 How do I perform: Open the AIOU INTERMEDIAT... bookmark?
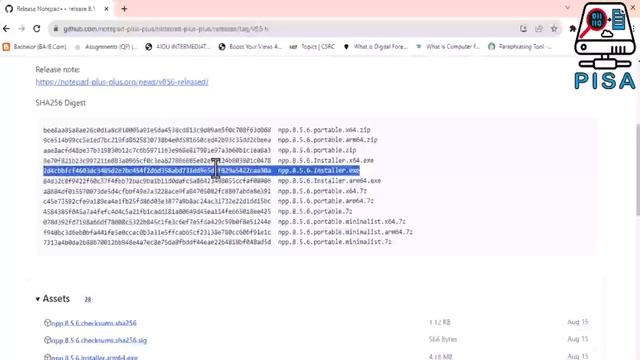click(x=178, y=47)
